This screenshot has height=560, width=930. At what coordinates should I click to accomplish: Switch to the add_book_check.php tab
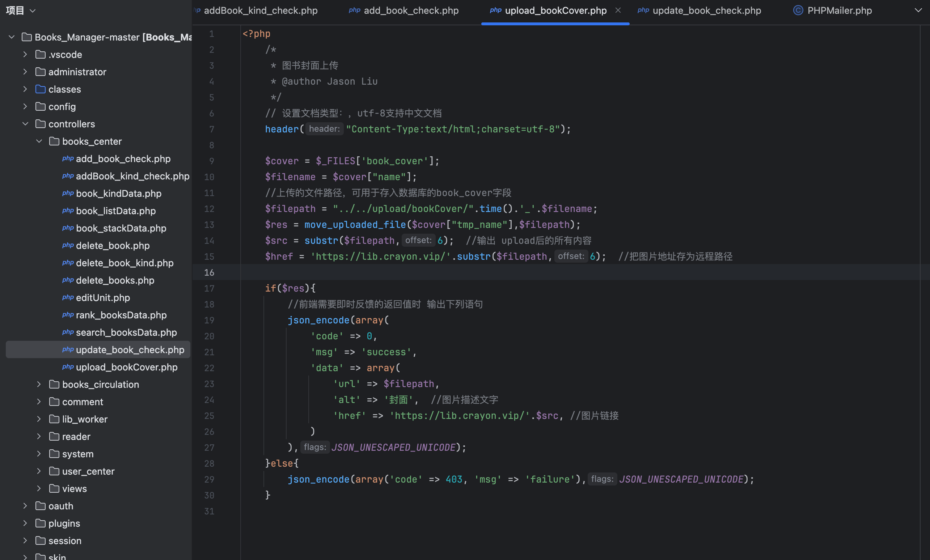[411, 10]
